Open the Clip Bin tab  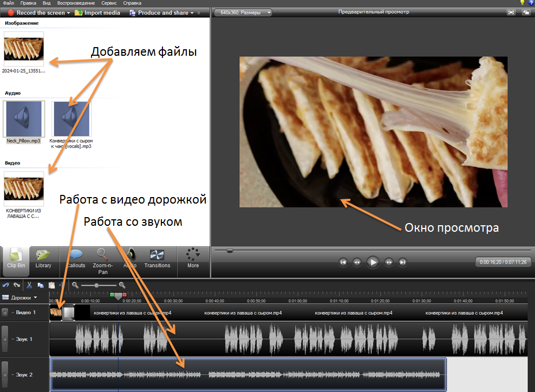(16, 261)
